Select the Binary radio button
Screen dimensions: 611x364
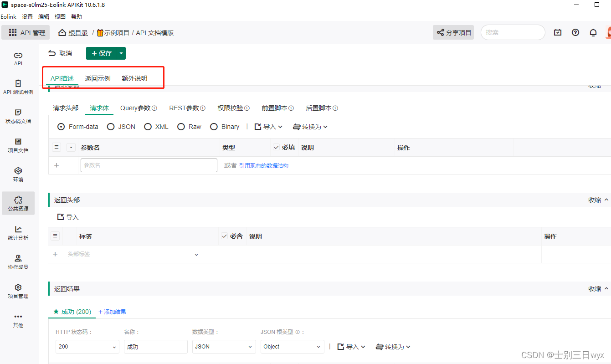click(214, 127)
